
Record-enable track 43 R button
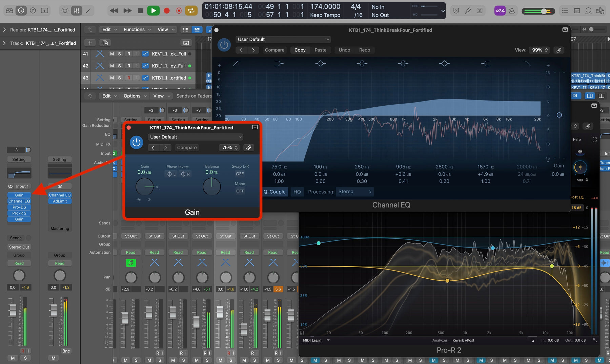[129, 78]
